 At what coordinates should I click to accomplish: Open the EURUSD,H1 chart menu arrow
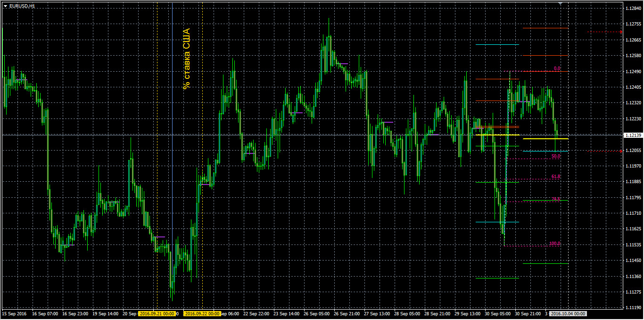pos(5,6)
